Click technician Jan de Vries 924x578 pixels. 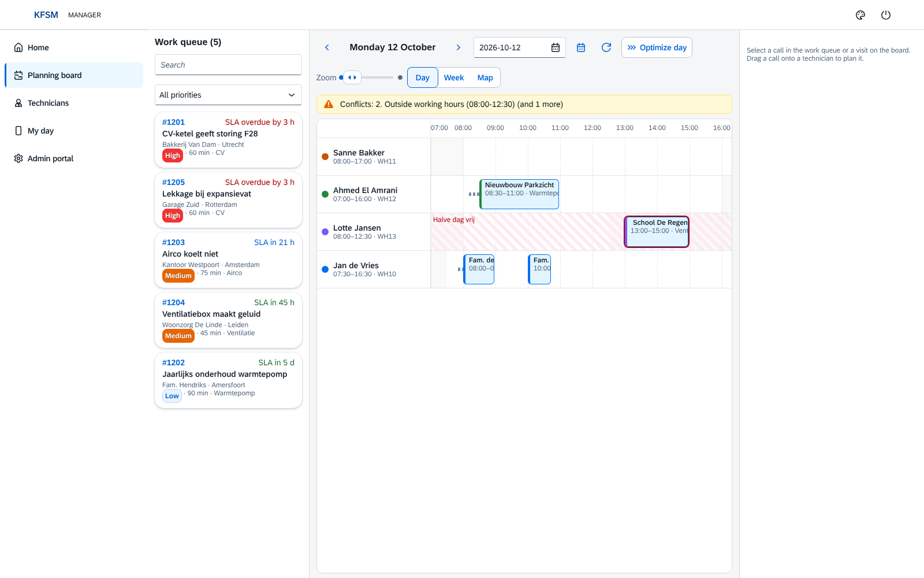[374, 269]
